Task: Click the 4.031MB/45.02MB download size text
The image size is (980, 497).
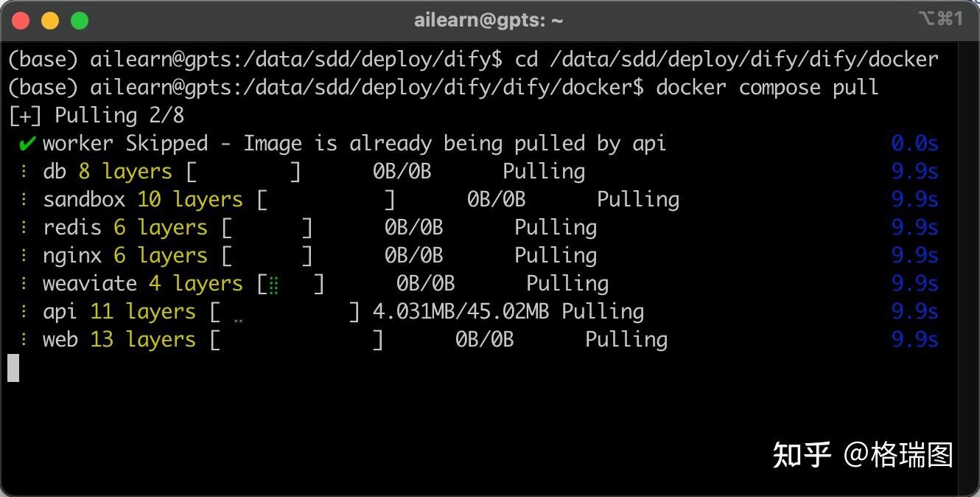Action: [461, 312]
